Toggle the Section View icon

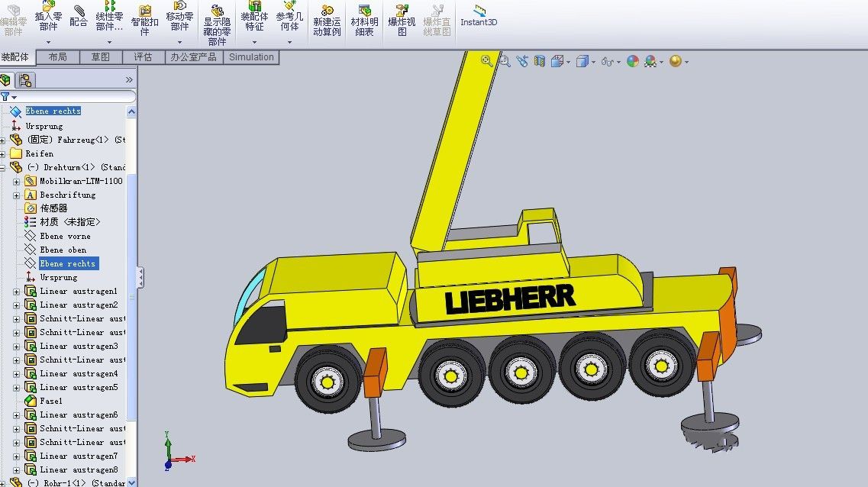coord(540,61)
